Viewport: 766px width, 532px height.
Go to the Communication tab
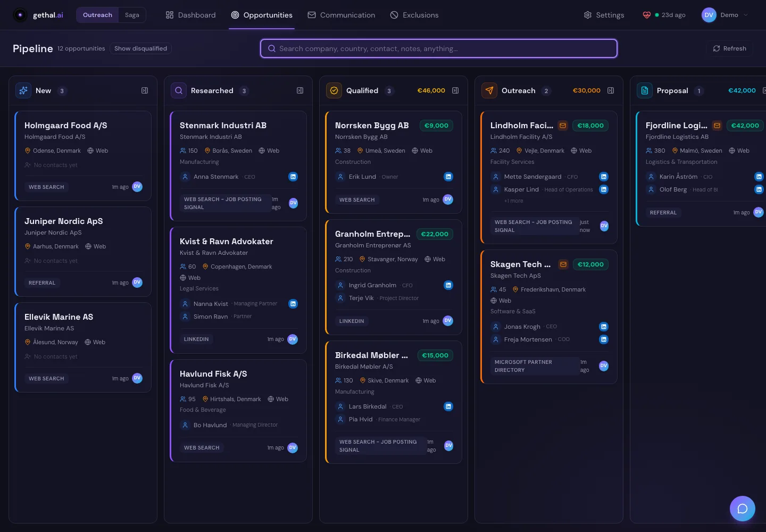342,15
